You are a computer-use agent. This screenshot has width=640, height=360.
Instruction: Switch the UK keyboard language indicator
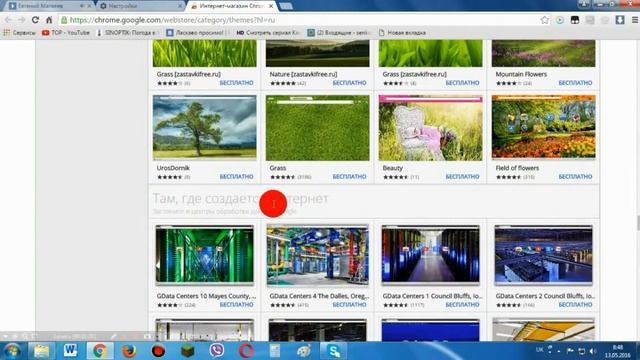click(x=540, y=350)
